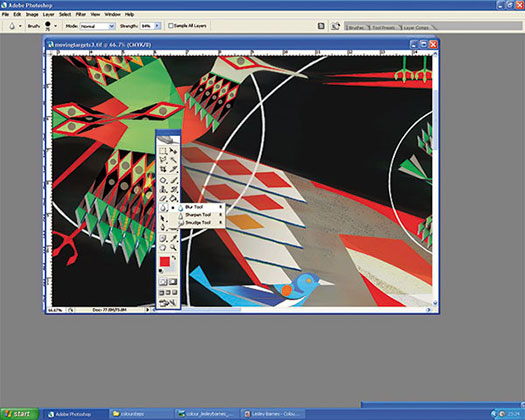Select the Brush tool in toolbox

point(173,180)
